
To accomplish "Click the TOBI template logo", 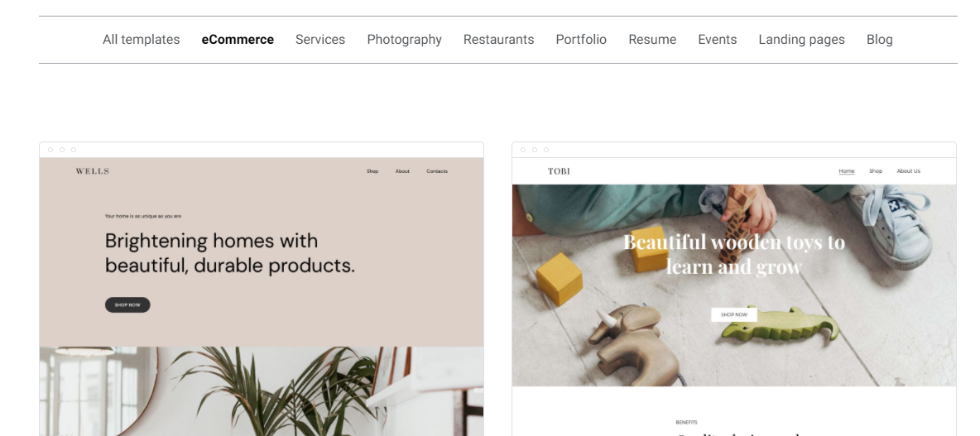I will (x=559, y=171).
